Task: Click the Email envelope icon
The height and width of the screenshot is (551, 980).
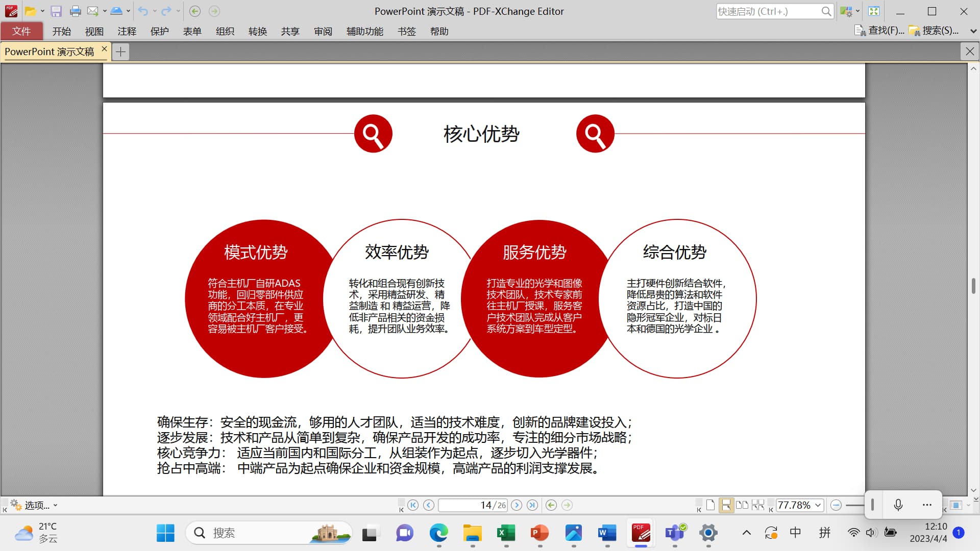Action: 92,11
